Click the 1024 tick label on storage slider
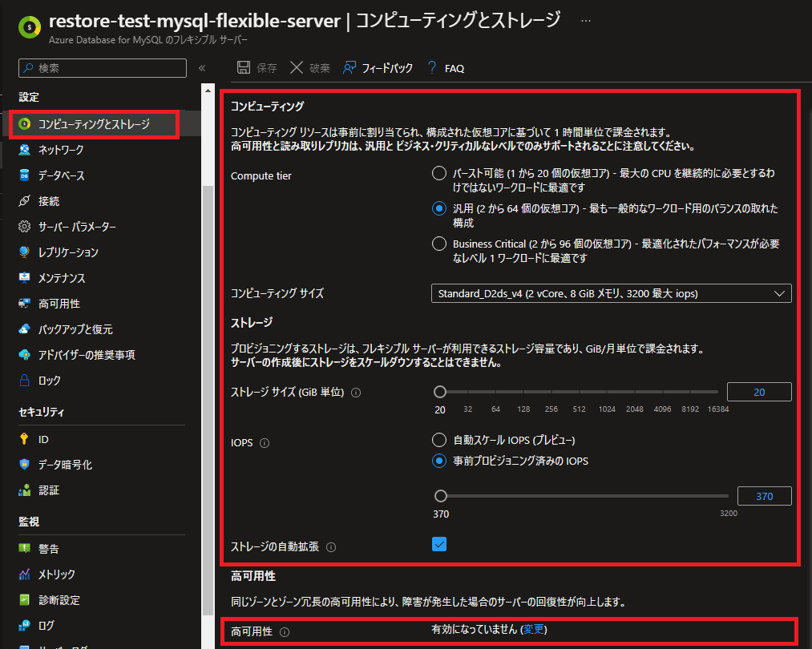The width and height of the screenshot is (812, 649). [x=607, y=409]
